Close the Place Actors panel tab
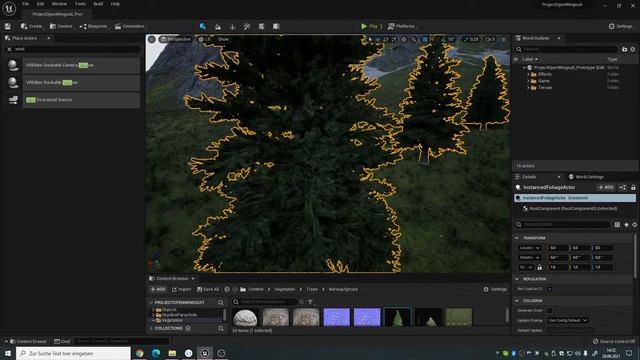Screen dimensions: 640x360 pos(49,38)
